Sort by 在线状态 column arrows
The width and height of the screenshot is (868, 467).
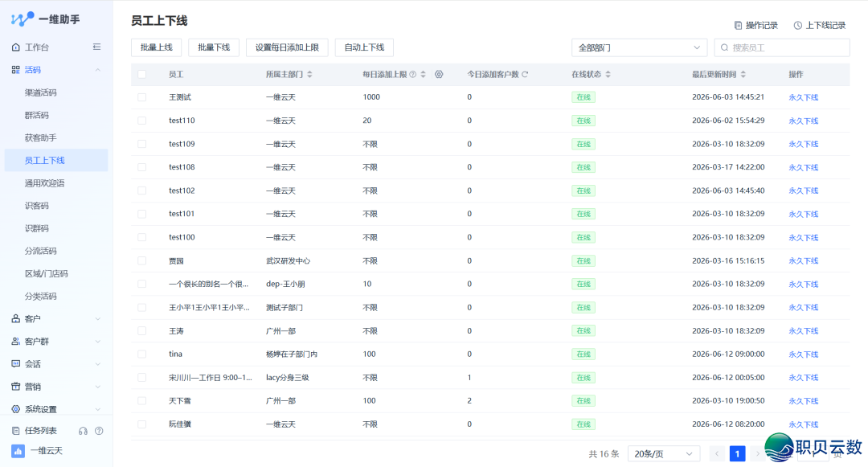coord(608,74)
